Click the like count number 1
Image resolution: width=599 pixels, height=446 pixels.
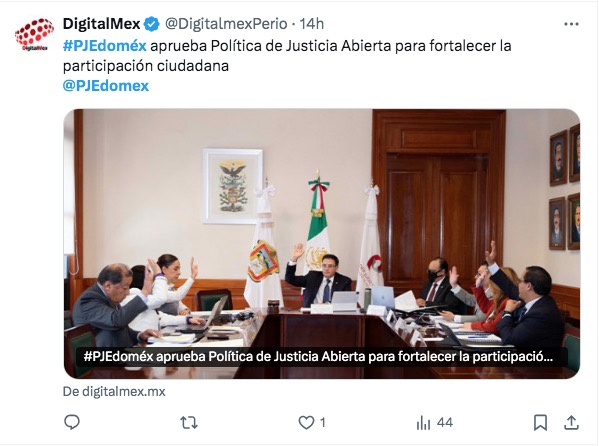click(x=323, y=423)
